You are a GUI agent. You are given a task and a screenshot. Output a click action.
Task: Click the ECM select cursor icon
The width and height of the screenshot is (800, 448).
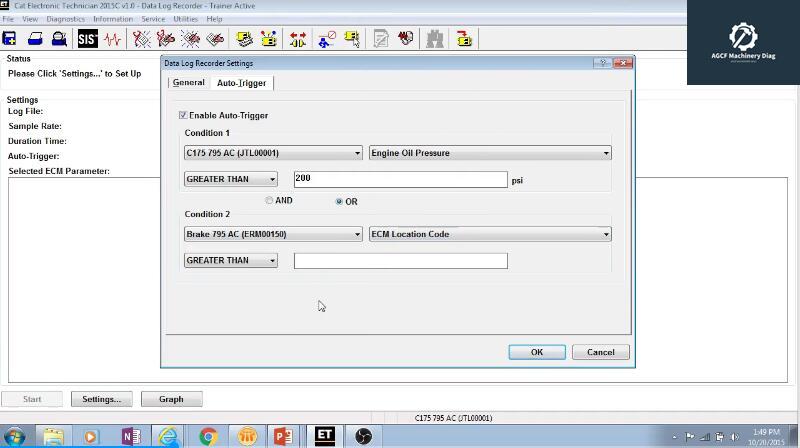[352, 39]
